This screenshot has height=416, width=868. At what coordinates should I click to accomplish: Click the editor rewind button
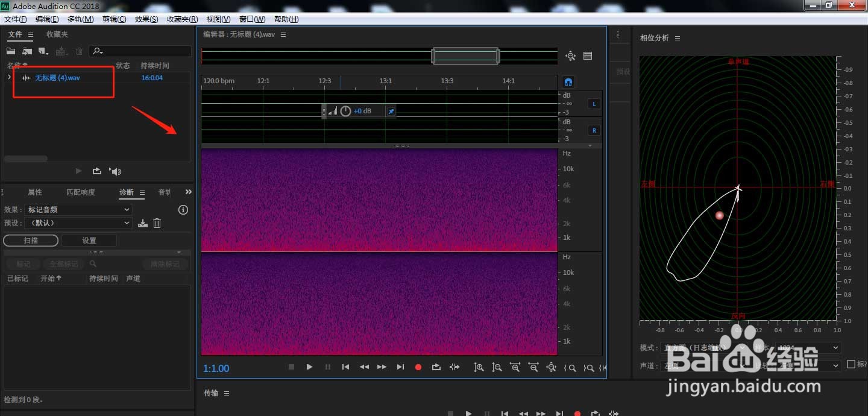tap(364, 367)
